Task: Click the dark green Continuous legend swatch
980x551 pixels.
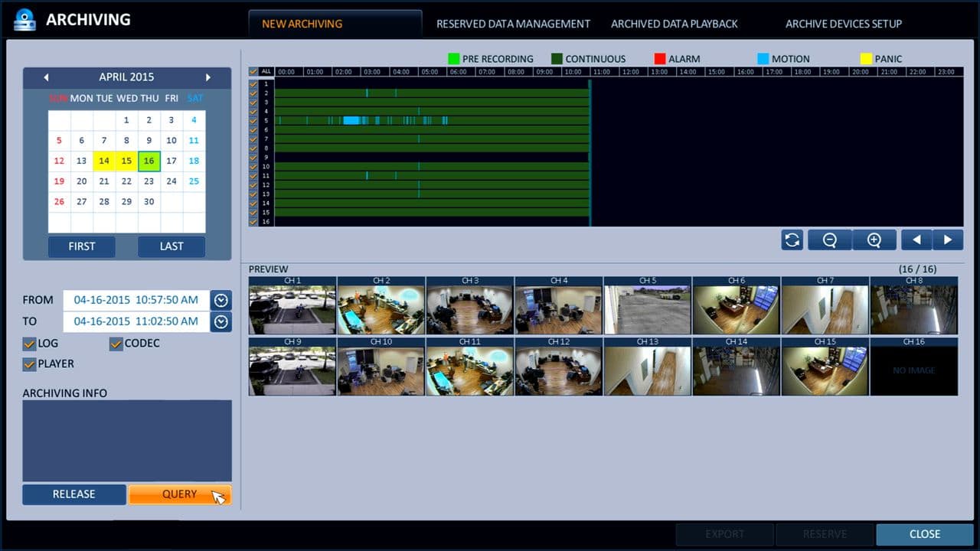Action: 557,59
